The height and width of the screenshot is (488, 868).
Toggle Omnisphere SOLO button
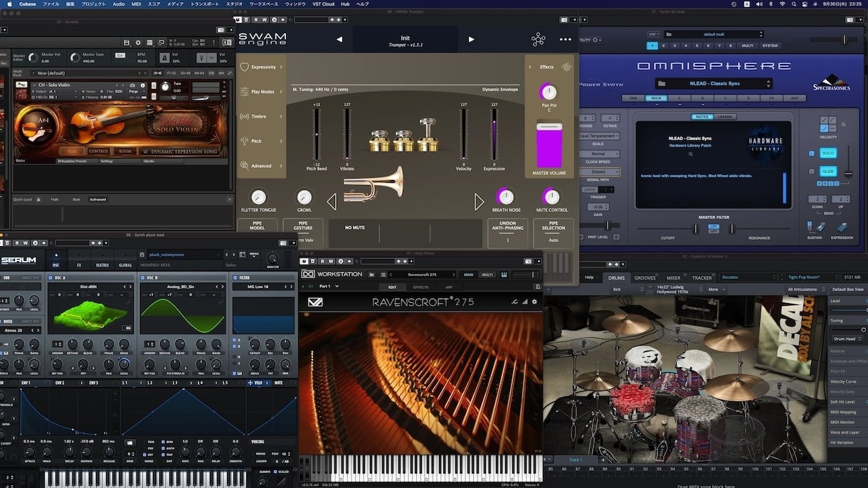coord(827,153)
